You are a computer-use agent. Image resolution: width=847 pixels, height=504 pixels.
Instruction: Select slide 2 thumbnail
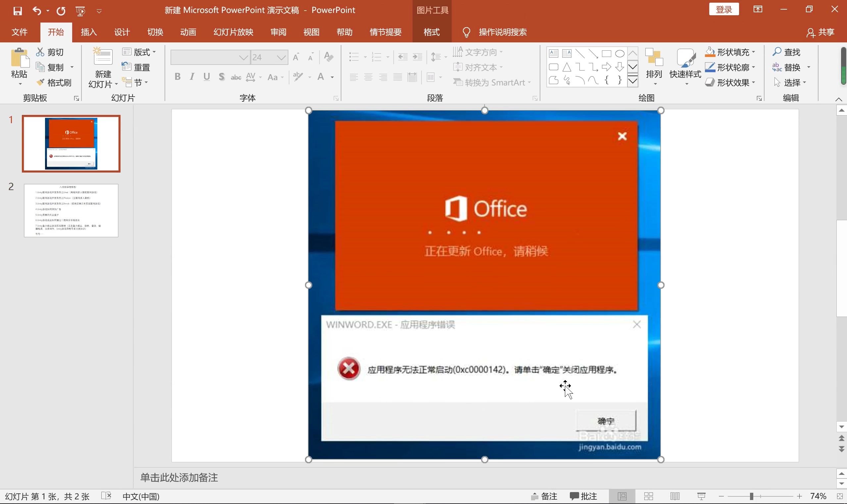[x=71, y=211]
